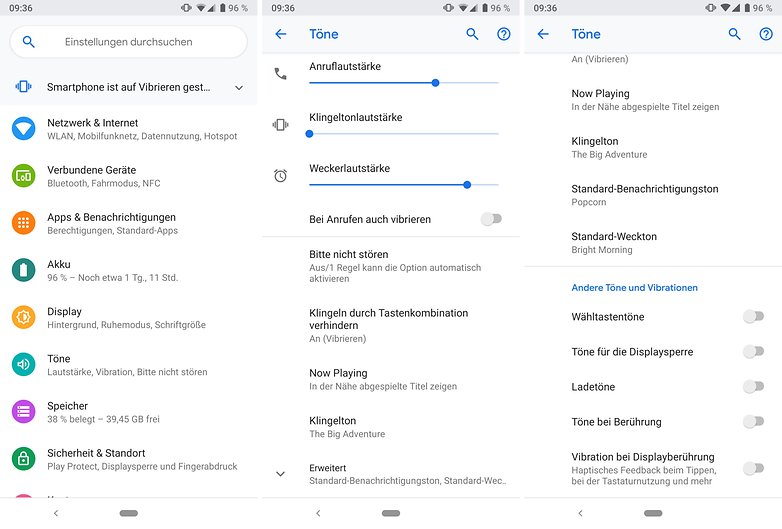Open search in the middle Töne screen
782x529 pixels.
point(472,34)
